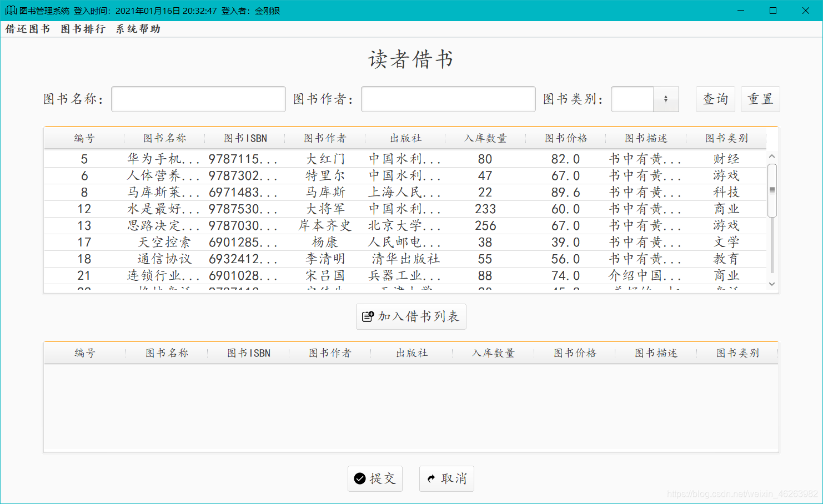Select row with book 马库斯莱...

coord(405,192)
